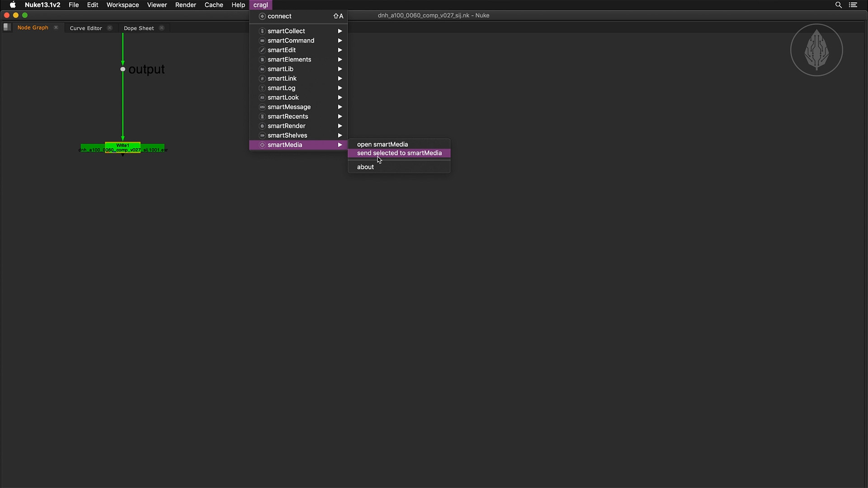Click the smartRecents icon
Viewport: 868px width, 488px height.
click(262, 117)
